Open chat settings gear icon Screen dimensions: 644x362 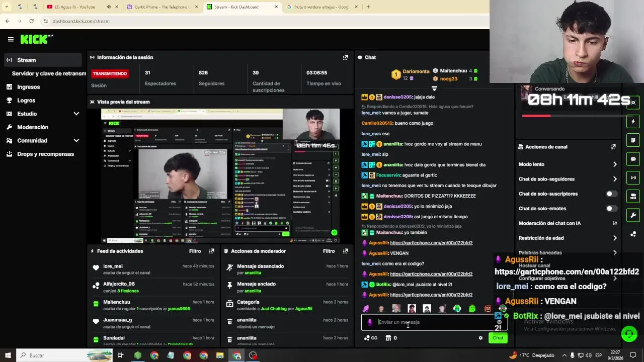pos(480,338)
